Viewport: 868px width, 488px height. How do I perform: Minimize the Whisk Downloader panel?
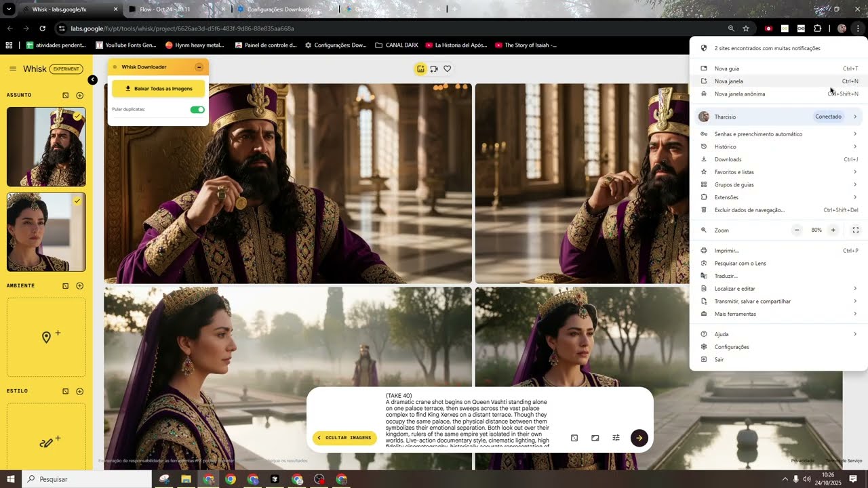tap(199, 67)
